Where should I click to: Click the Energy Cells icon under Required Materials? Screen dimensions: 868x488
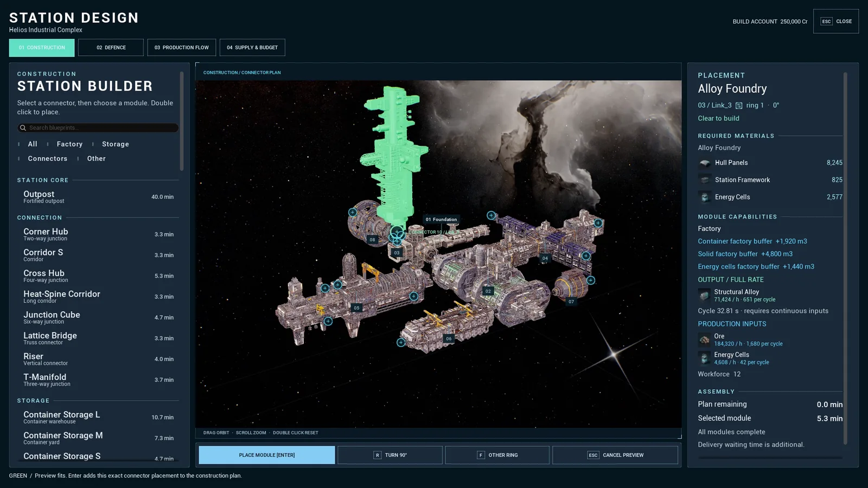(x=705, y=197)
